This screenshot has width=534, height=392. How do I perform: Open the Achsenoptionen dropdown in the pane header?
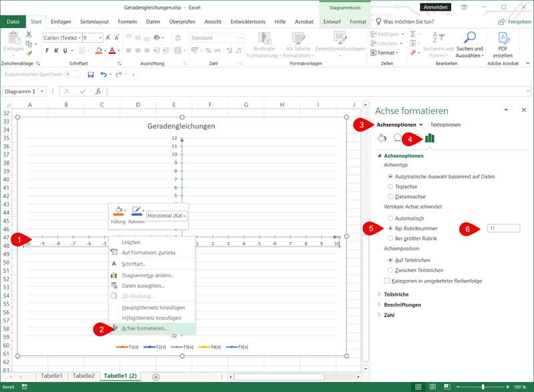(x=421, y=124)
